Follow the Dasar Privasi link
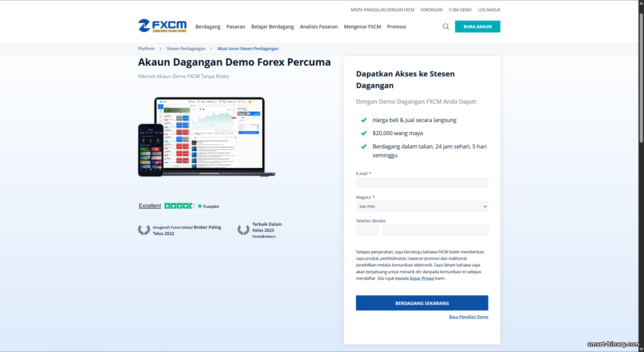The height and width of the screenshot is (352, 644). pyautogui.click(x=422, y=278)
